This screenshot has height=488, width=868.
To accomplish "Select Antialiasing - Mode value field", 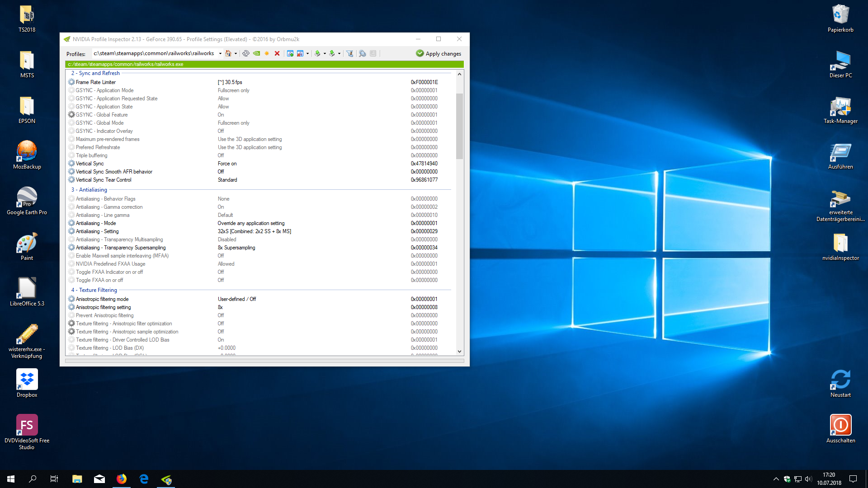I will (251, 223).
